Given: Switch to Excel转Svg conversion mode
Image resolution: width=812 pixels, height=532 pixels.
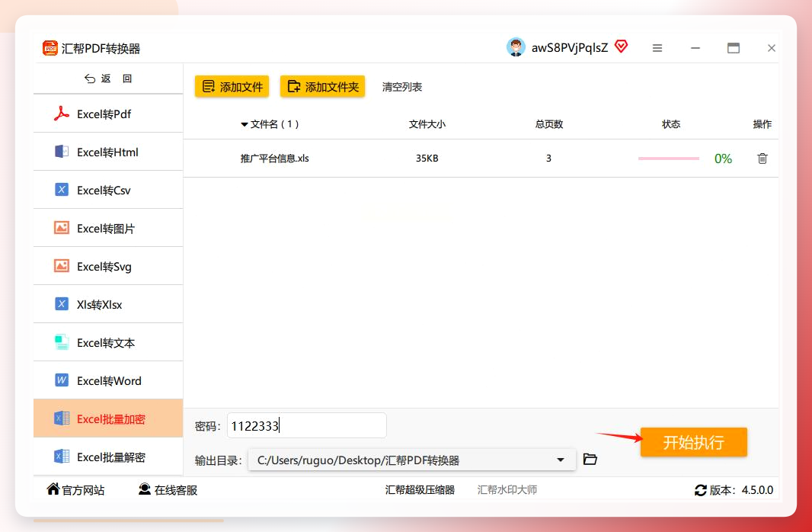Looking at the screenshot, I should (x=108, y=266).
